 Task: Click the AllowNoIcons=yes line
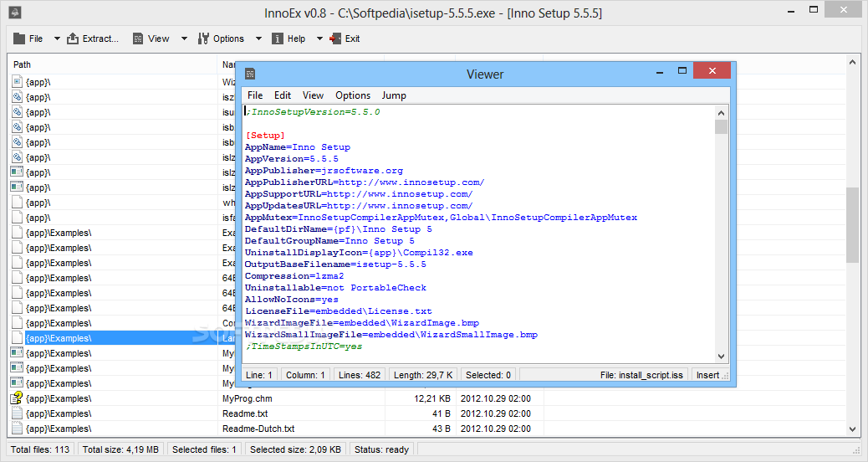tap(292, 299)
